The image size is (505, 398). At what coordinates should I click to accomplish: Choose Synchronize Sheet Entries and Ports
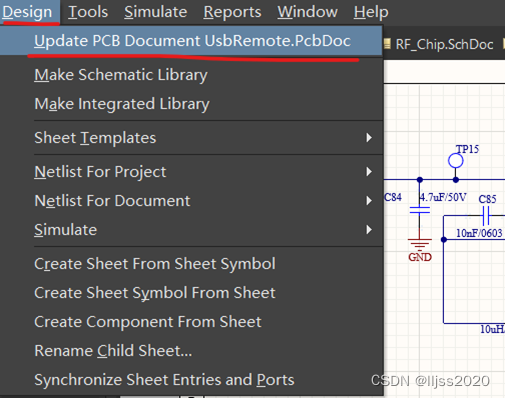(x=164, y=380)
